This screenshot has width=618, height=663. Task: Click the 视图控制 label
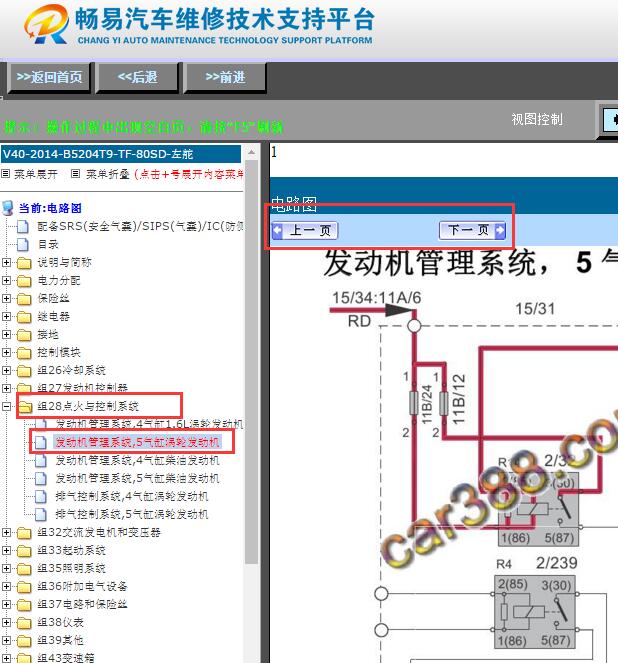click(537, 119)
